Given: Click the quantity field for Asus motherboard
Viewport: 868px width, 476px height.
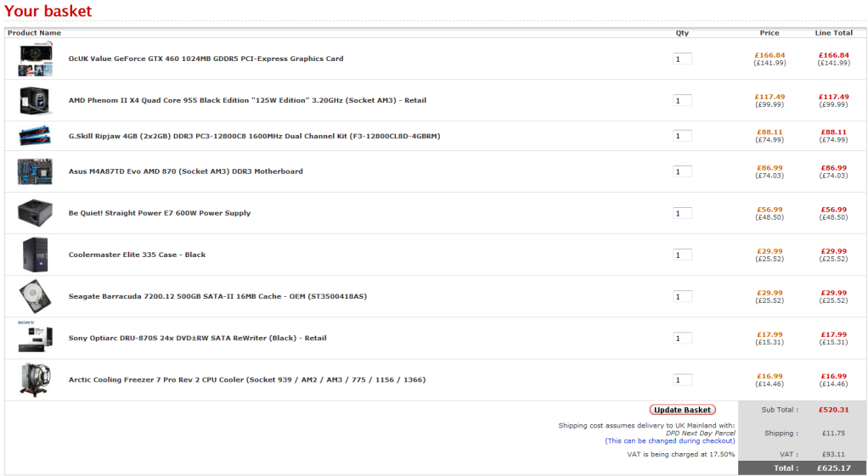Looking at the screenshot, I should click(x=682, y=171).
